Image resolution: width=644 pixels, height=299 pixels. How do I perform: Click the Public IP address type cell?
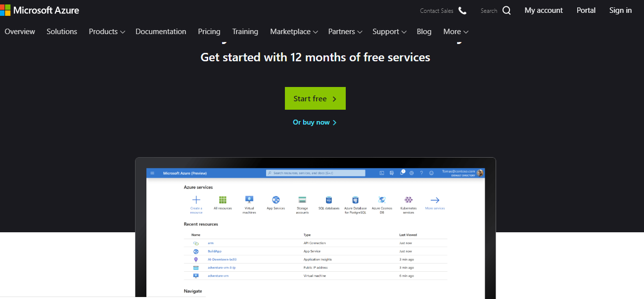316,267
